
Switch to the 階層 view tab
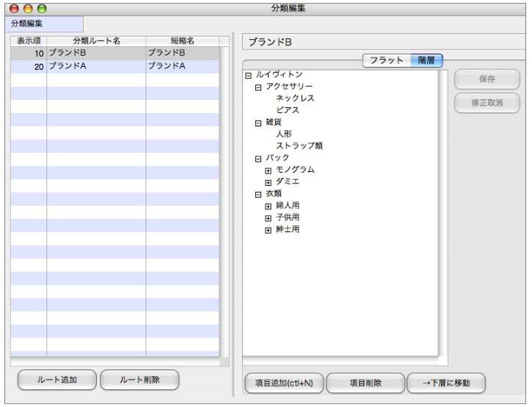click(x=426, y=60)
